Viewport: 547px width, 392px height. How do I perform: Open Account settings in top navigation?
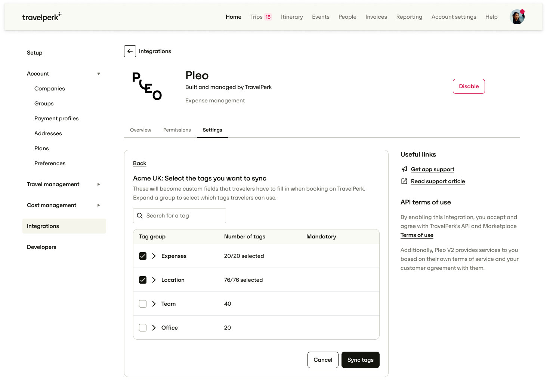[x=454, y=17]
